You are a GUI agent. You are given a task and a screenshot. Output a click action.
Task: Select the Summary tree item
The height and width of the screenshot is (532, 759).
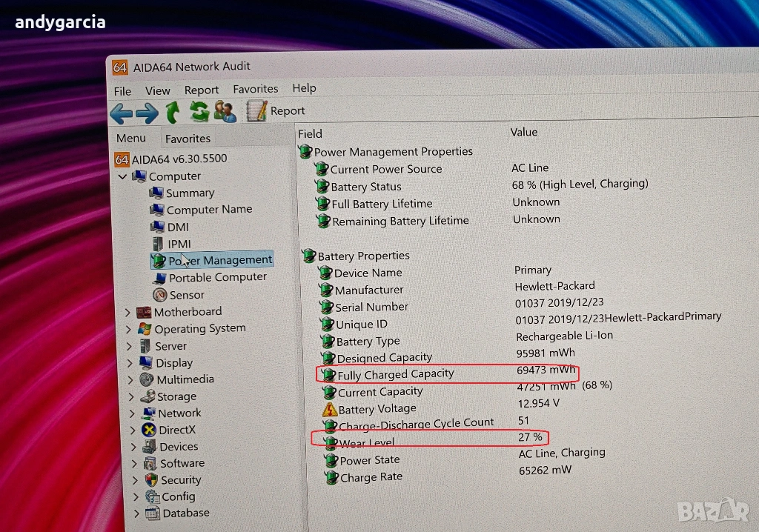pos(190,193)
